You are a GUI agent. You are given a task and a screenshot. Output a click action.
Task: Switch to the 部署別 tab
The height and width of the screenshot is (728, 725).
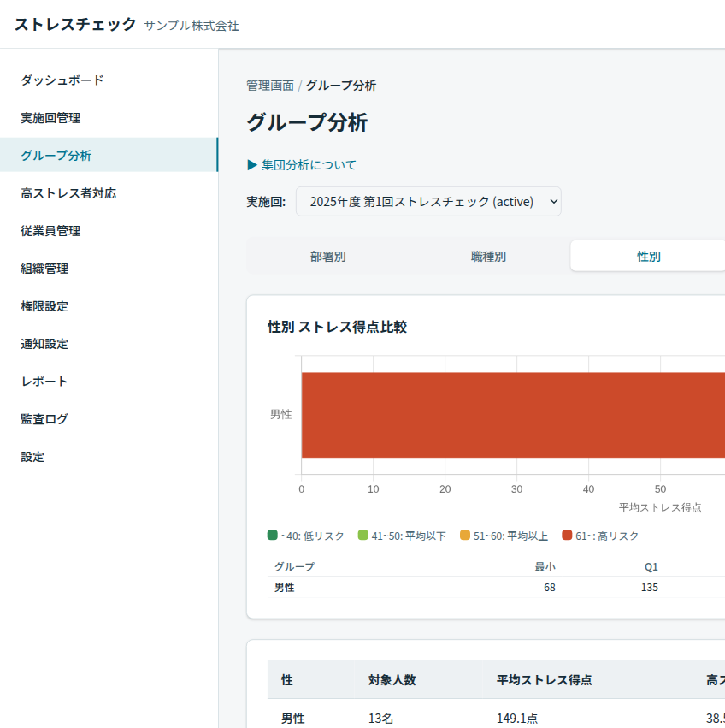327,257
